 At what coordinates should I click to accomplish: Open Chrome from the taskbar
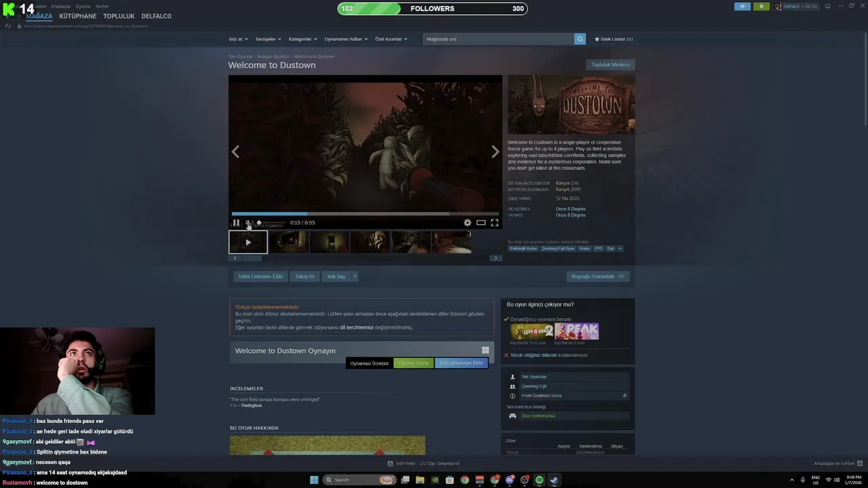[465, 480]
